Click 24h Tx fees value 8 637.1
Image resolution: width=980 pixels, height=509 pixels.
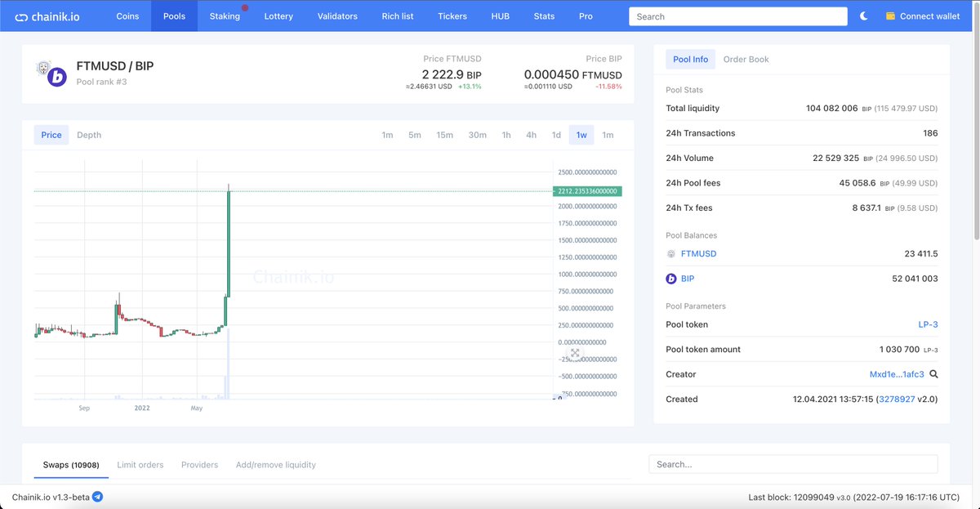click(867, 208)
